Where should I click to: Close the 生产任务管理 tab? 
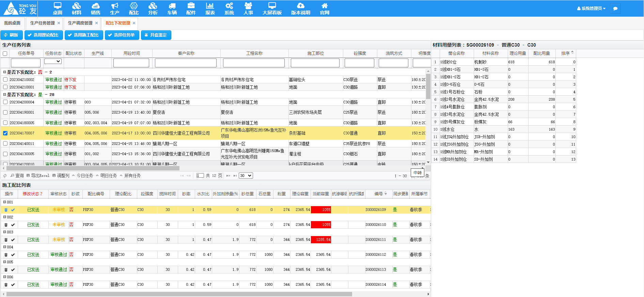(59, 23)
